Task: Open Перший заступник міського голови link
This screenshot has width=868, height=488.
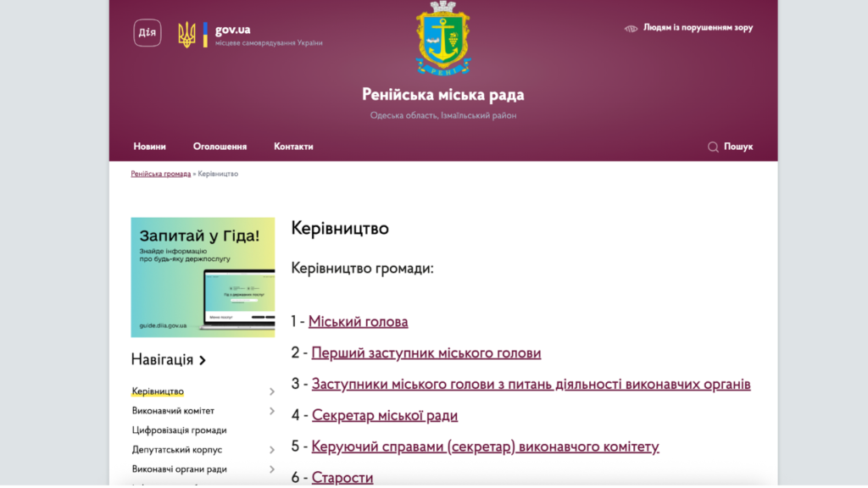Action: point(426,353)
